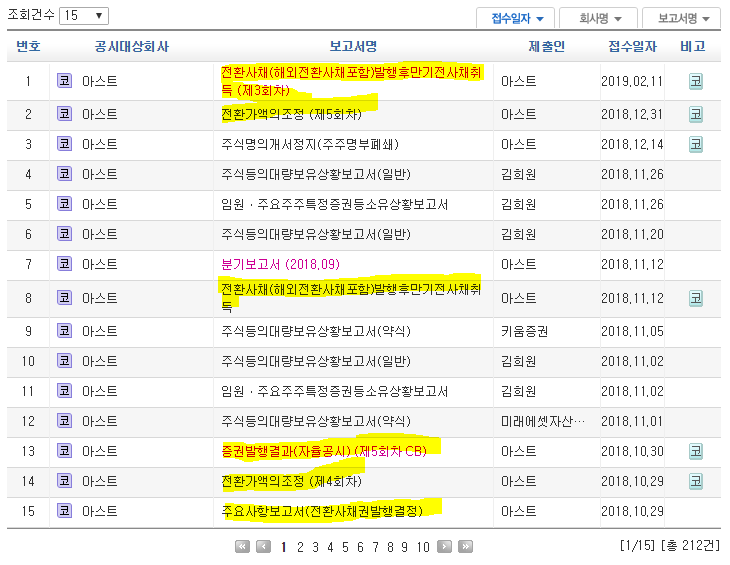Go to page 9
This screenshot has width=730, height=565.
pyautogui.click(x=405, y=547)
